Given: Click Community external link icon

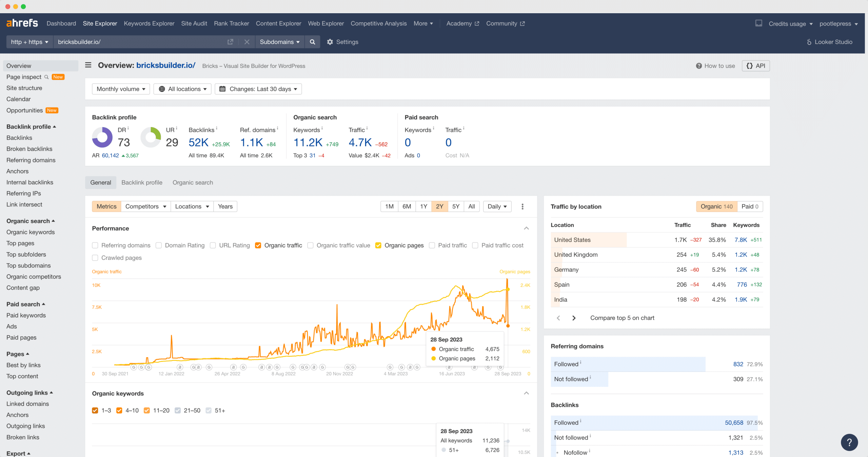Looking at the screenshot, I should point(522,23).
